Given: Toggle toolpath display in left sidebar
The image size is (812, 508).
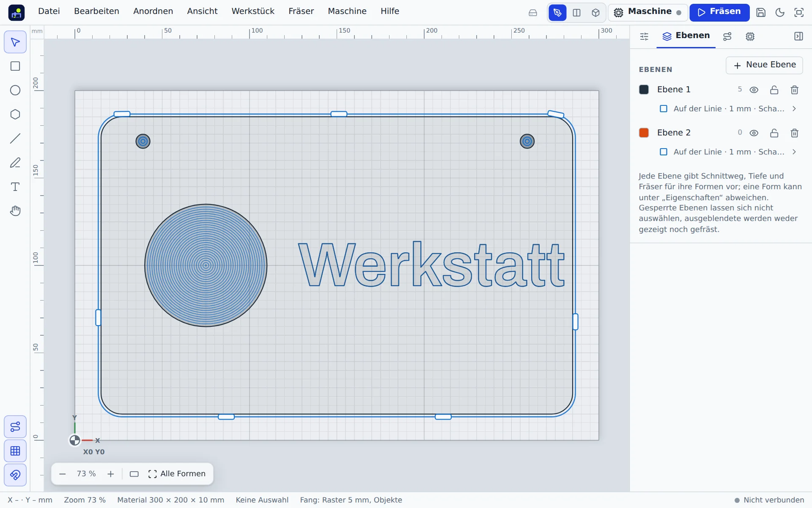Looking at the screenshot, I should pyautogui.click(x=15, y=427).
